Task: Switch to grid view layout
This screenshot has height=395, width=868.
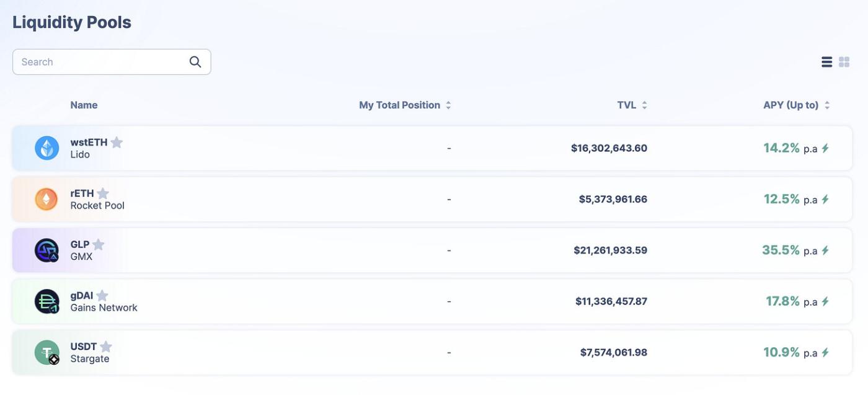Action: click(844, 62)
